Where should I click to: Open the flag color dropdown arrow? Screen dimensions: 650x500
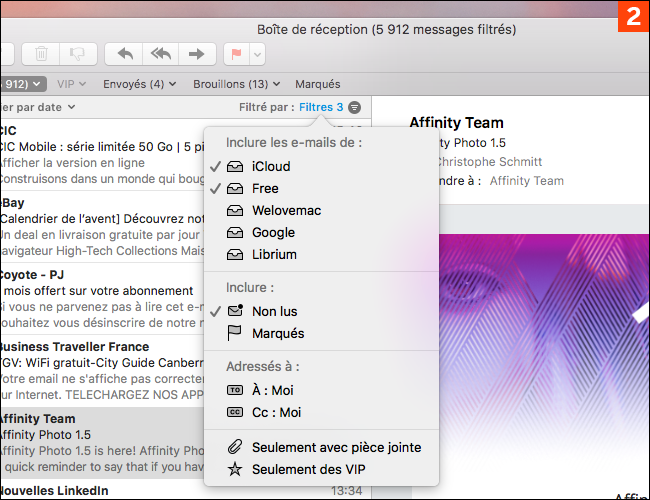(x=257, y=54)
